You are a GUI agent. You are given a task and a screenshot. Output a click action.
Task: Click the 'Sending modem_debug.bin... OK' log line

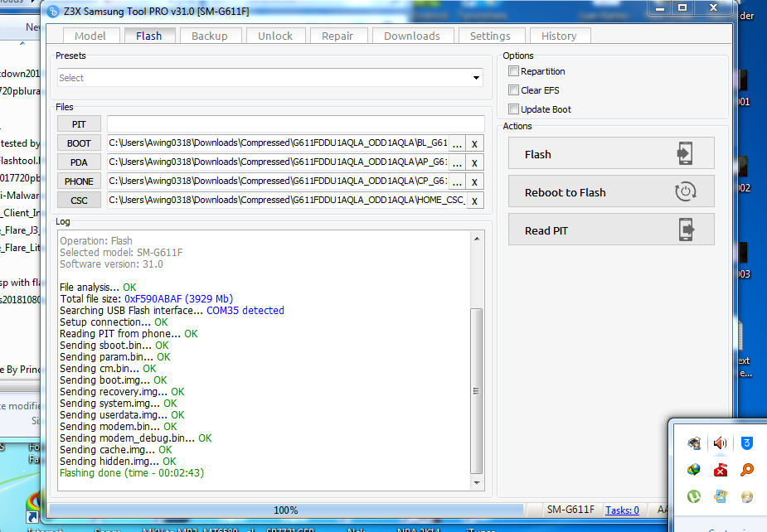(135, 438)
